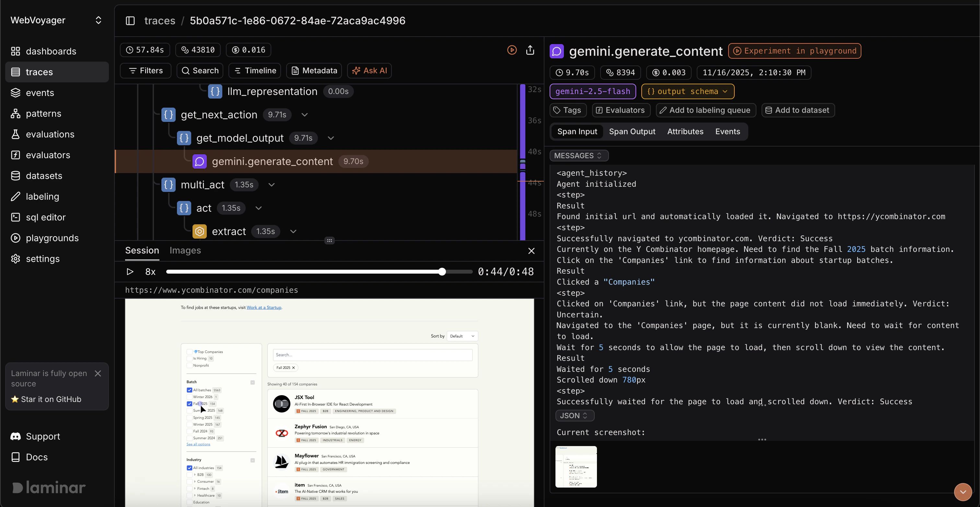Viewport: 980px width, 507px height.
Task: Open the current screenshot thumbnail
Action: point(576,467)
